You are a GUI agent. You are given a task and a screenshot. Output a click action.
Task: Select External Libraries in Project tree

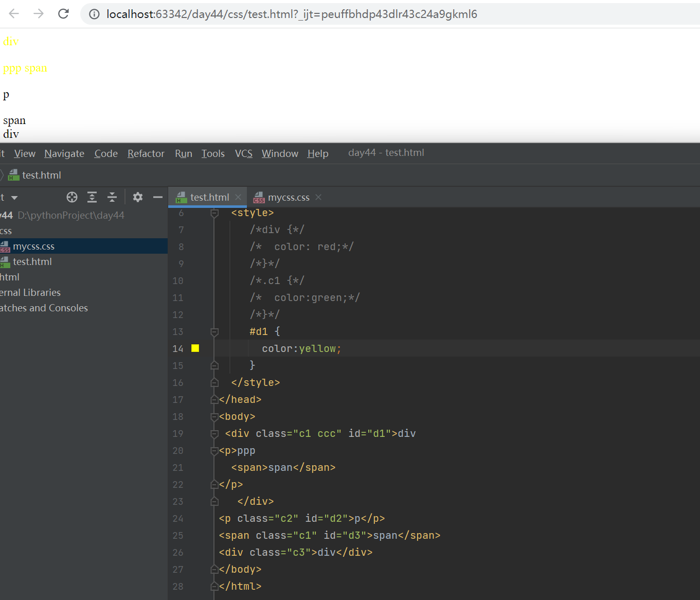(30, 292)
